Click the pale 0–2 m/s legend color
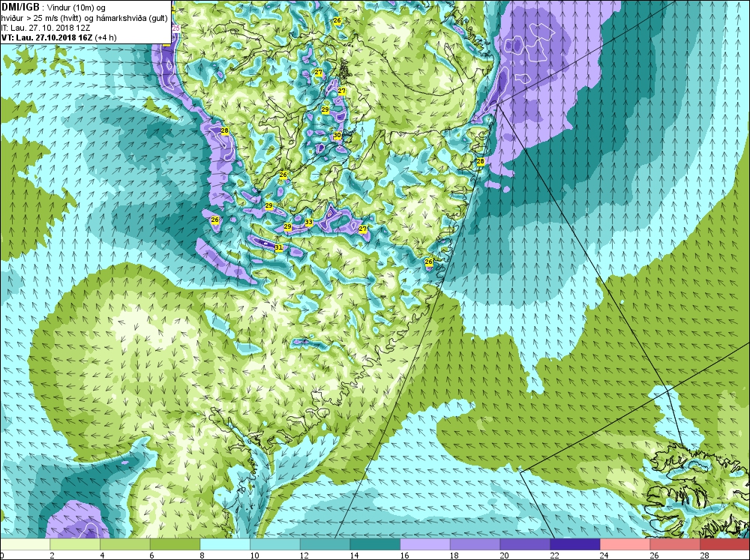 point(25,545)
